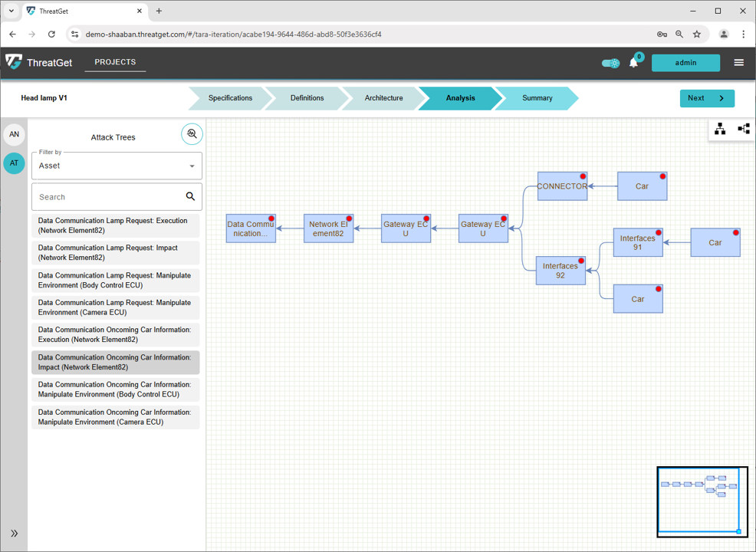The image size is (756, 552).
Task: Select the AN sidebar view
Action: 14,134
